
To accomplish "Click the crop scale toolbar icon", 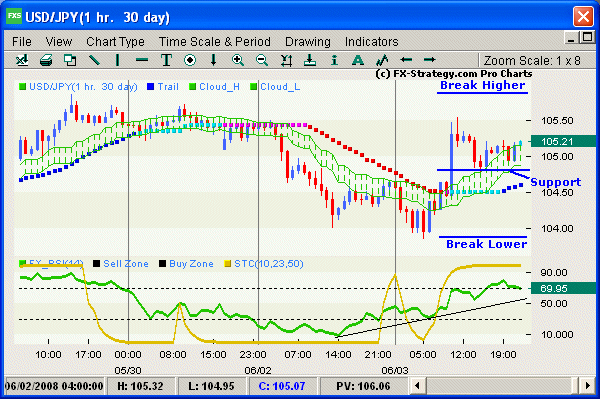I will 286,60.
